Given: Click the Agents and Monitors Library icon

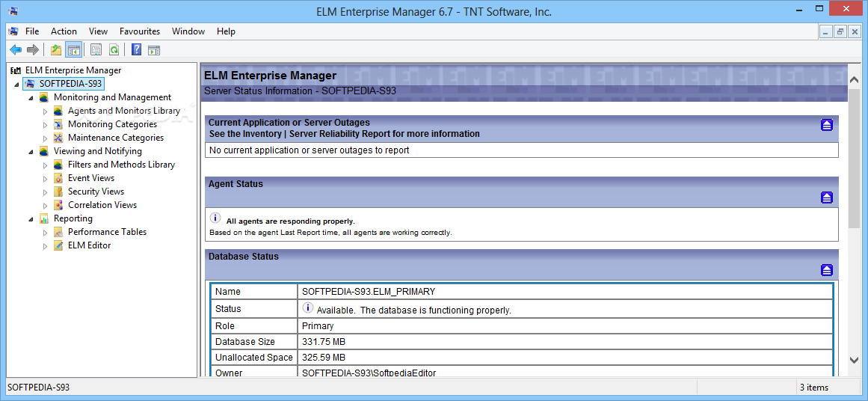Looking at the screenshot, I should coord(58,111).
